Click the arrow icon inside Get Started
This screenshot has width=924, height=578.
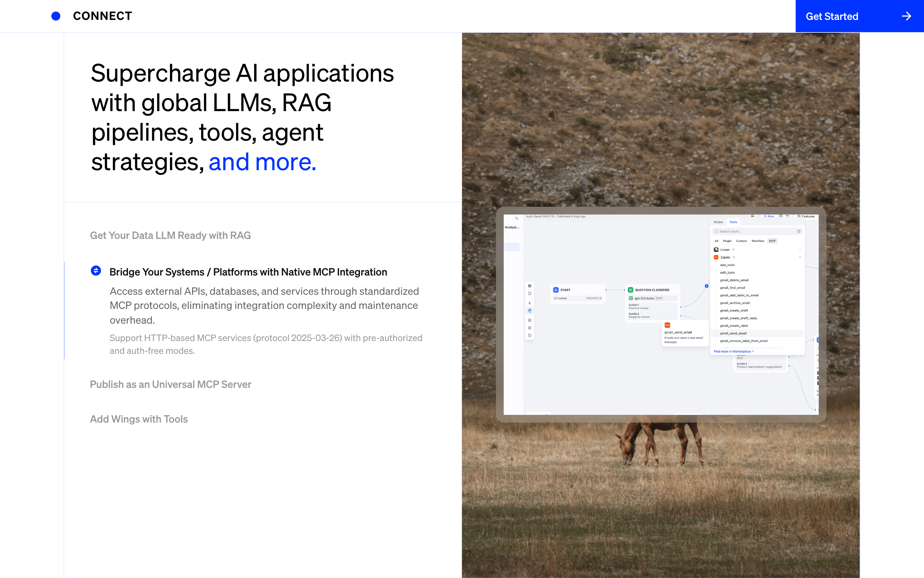tap(906, 16)
